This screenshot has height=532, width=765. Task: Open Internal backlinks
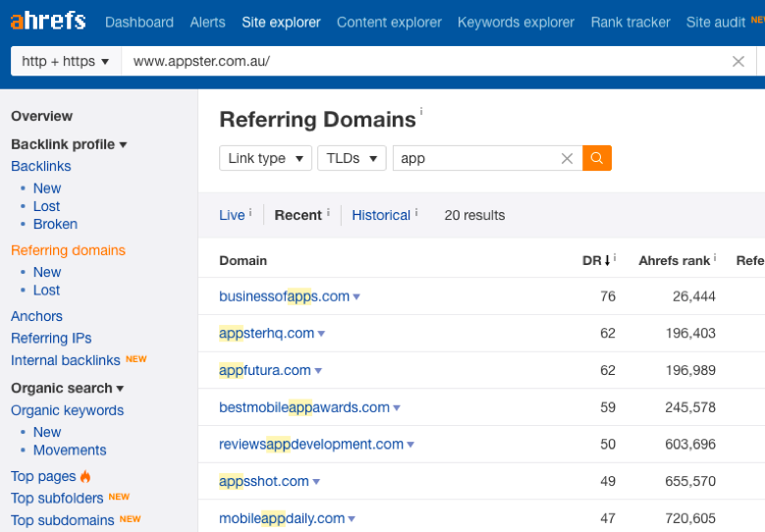[x=66, y=360]
